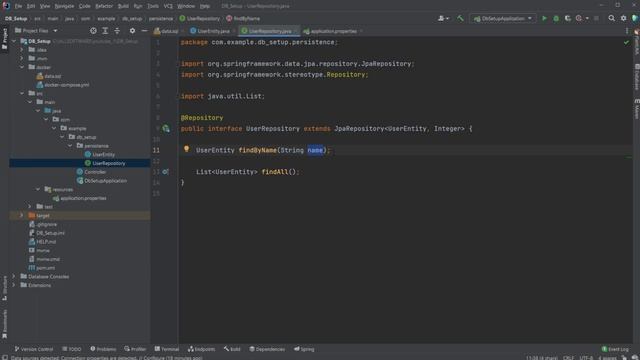The image size is (640, 360).
Task: Open the Terminal tool window
Action: coord(167,349)
